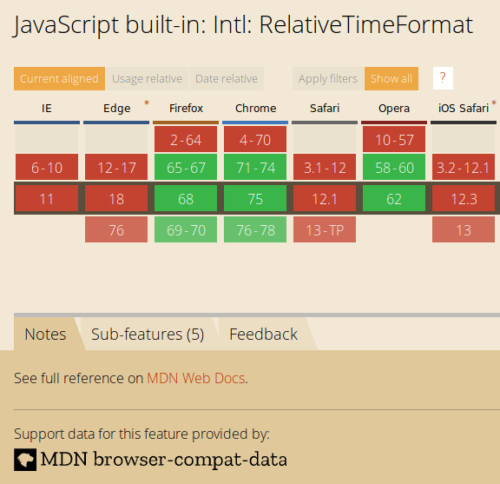Open the Feedback tab
Screen dimensions: 500x484
coord(263,334)
